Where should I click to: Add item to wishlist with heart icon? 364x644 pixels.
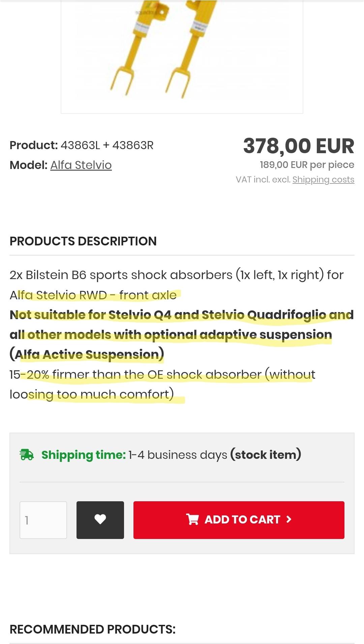click(x=100, y=520)
